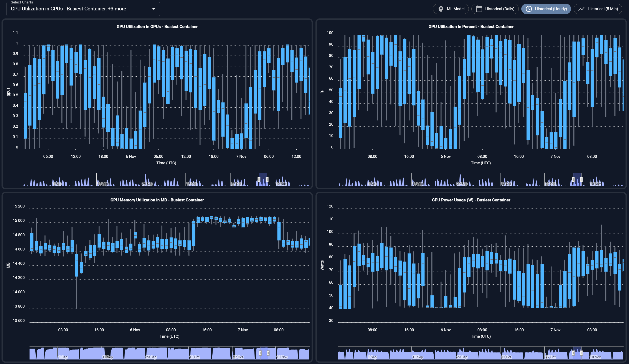Select the Historical (5 Min) button

[x=603, y=9]
